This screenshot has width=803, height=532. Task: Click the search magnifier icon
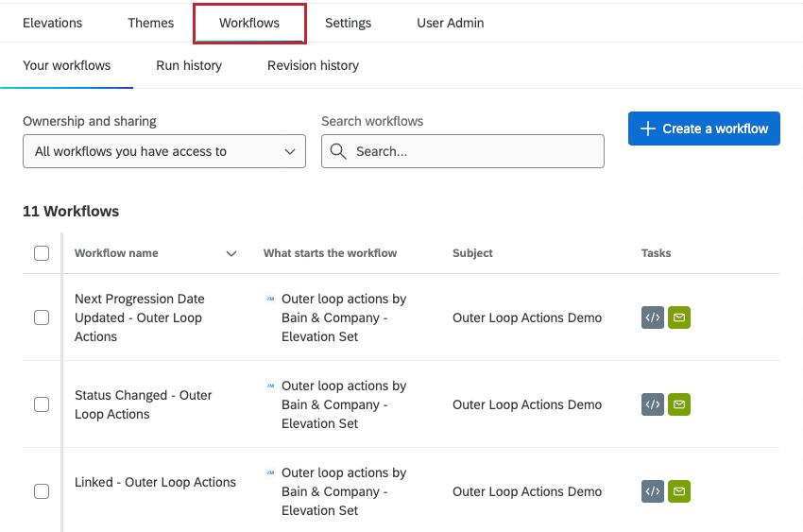(x=339, y=151)
